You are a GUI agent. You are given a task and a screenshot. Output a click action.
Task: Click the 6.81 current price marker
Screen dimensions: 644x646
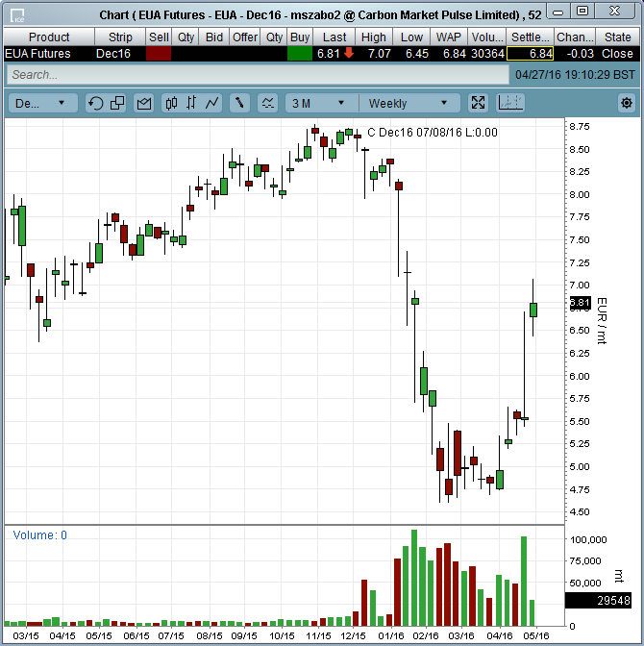pyautogui.click(x=581, y=303)
